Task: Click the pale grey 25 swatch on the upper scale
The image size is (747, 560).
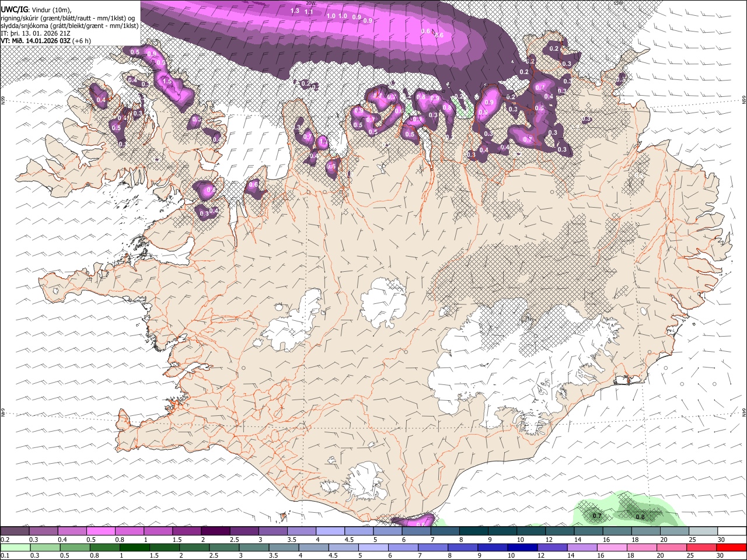Action: click(703, 531)
